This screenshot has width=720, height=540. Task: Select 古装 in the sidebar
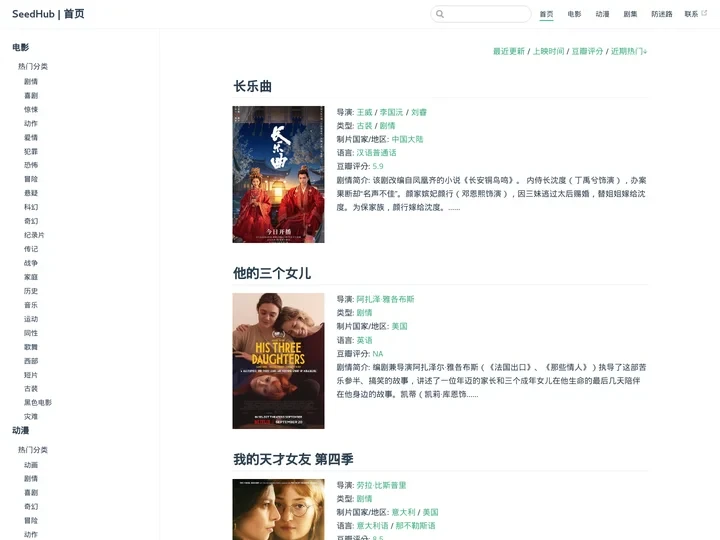tap(31, 388)
